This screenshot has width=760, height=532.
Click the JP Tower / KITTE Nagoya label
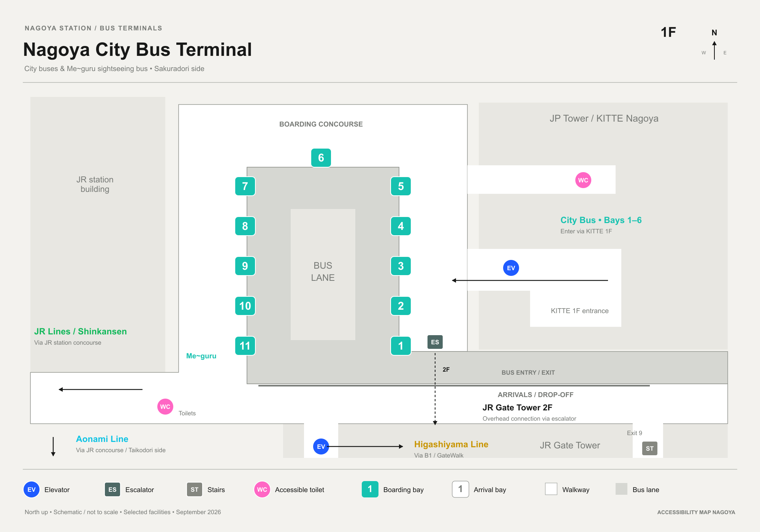click(604, 119)
